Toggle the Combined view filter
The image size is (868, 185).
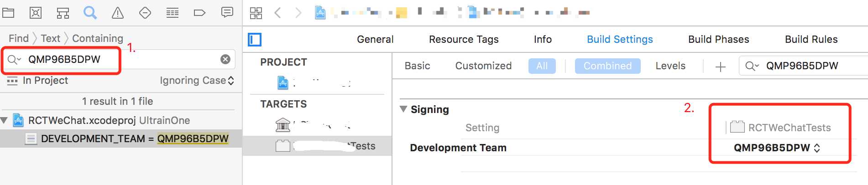607,66
